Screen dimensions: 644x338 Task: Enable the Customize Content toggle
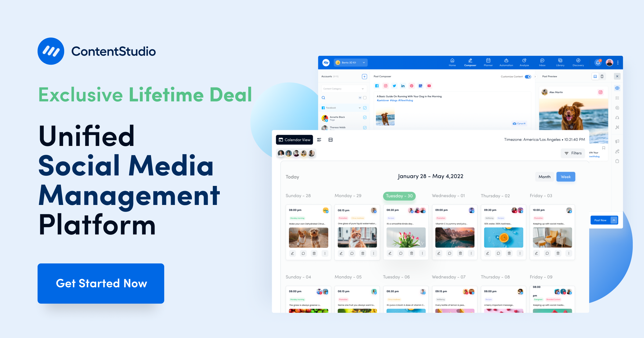[528, 77]
